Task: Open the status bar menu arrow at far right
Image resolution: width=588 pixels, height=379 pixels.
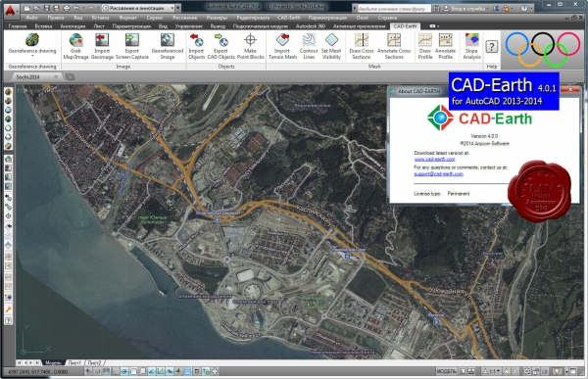Action: [x=566, y=371]
